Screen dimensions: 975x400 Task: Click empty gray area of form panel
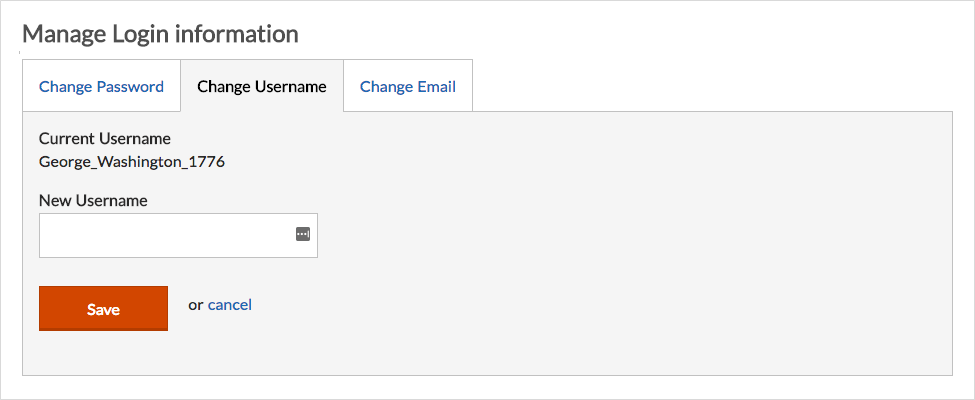click(622, 249)
